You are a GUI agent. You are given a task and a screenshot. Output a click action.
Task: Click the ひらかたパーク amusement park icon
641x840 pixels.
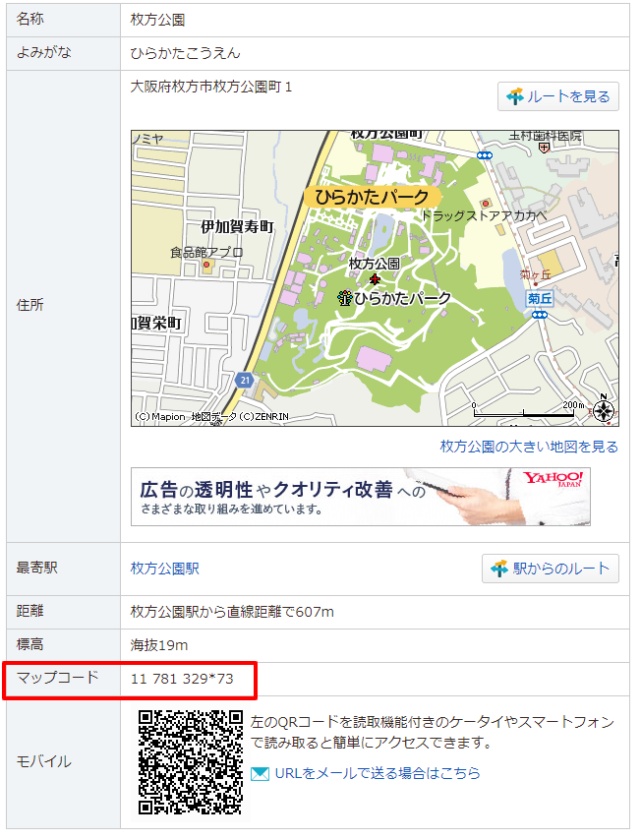click(344, 297)
